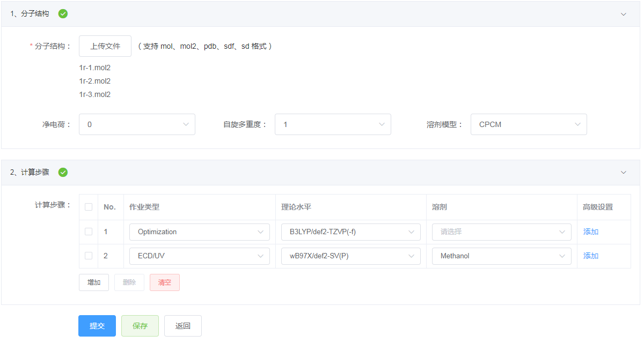644x343 pixels.
Task: Click the 作业类型 column header
Action: click(144, 207)
